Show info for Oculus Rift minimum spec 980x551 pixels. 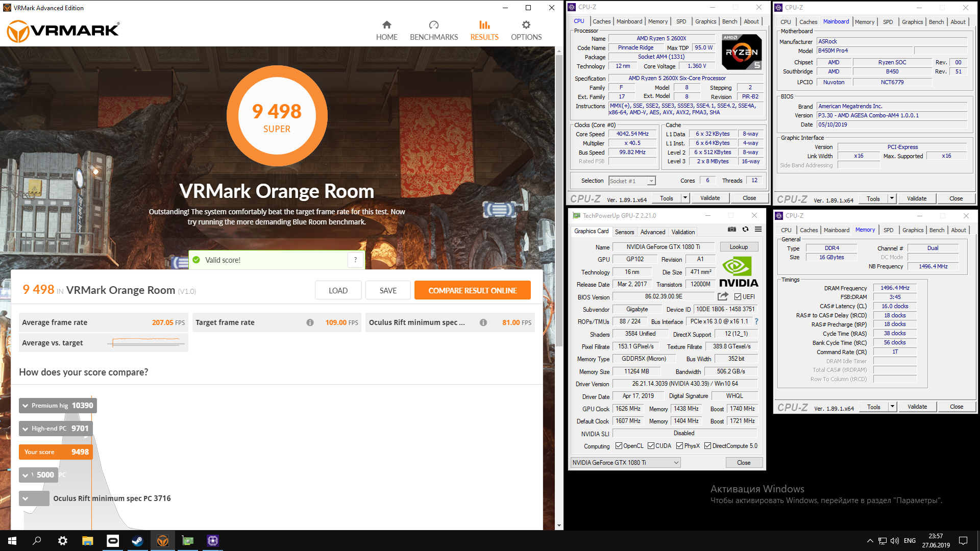483,322
